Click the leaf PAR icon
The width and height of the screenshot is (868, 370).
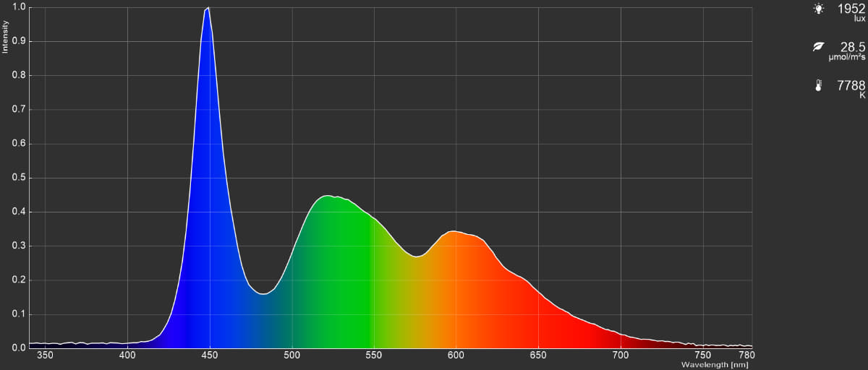(x=818, y=47)
